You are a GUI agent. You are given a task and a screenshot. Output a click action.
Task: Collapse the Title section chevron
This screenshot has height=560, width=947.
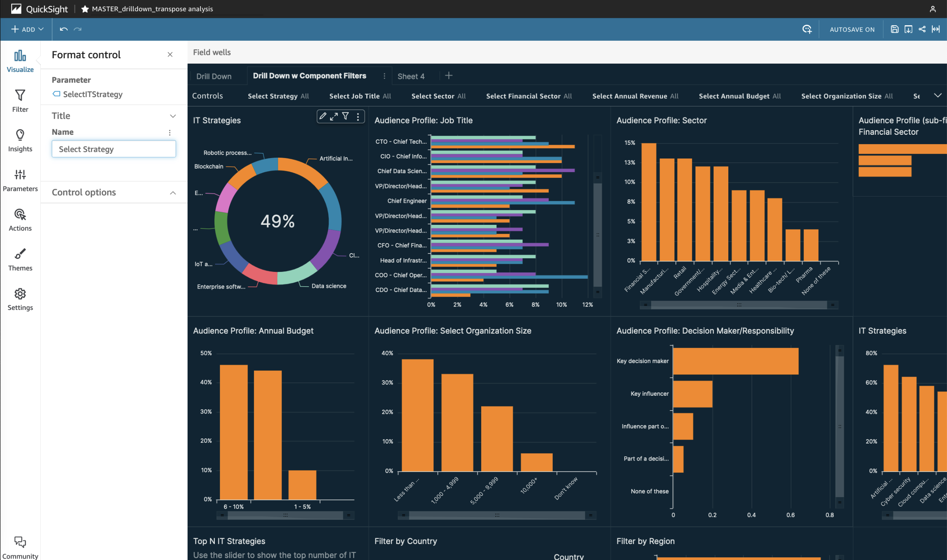point(173,116)
